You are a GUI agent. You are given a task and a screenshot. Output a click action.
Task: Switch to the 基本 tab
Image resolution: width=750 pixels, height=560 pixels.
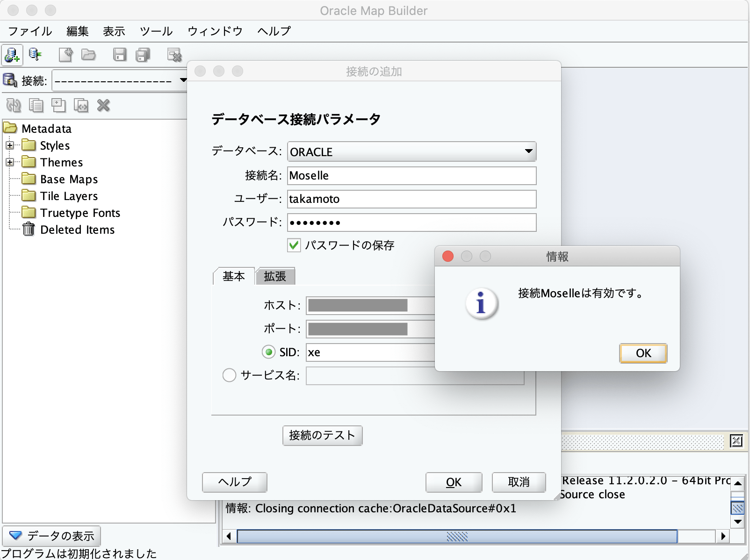tap(234, 276)
